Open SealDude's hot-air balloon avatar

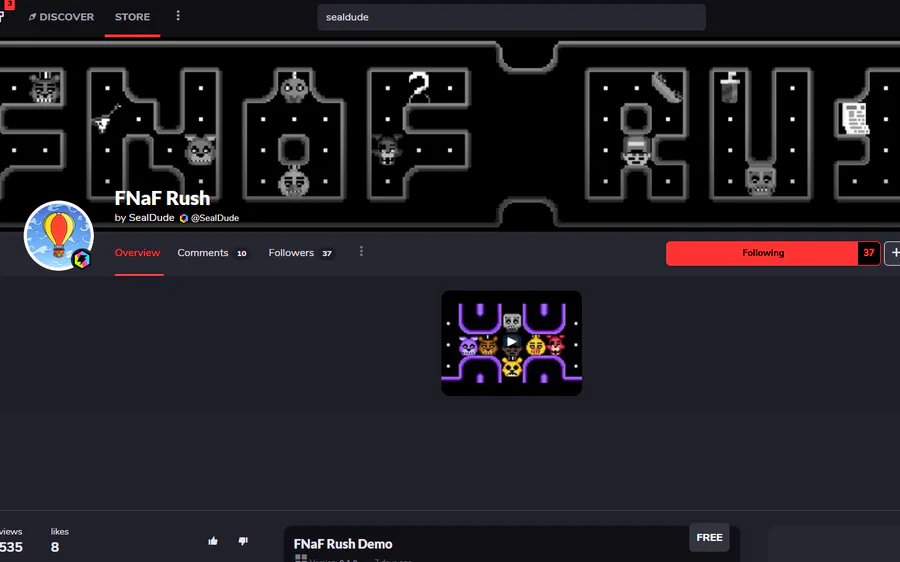coord(59,235)
